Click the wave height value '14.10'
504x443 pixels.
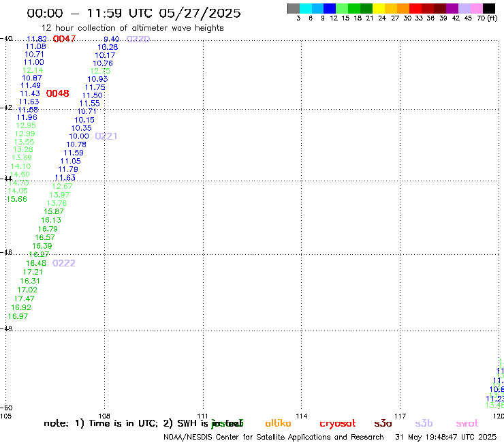(20, 166)
